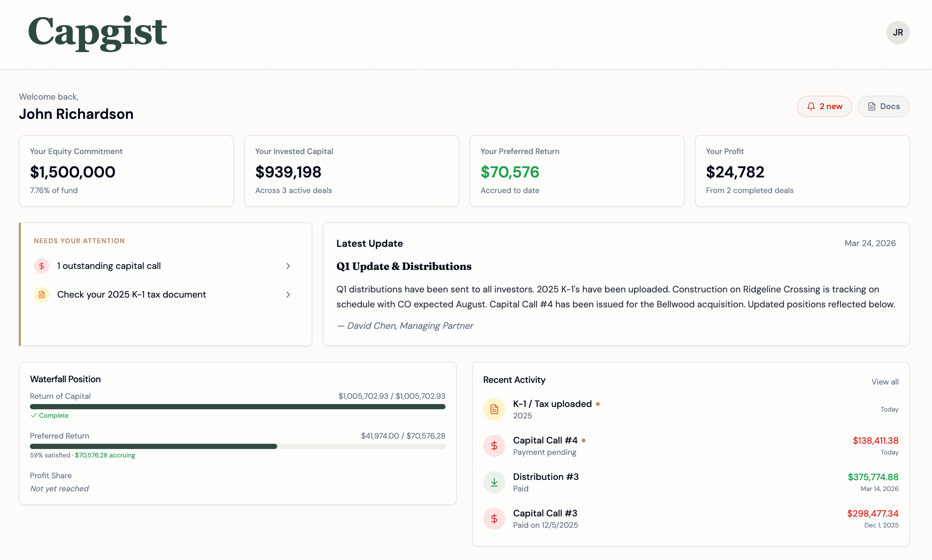Click the dollar icon beside Capital Call #4

[494, 446]
